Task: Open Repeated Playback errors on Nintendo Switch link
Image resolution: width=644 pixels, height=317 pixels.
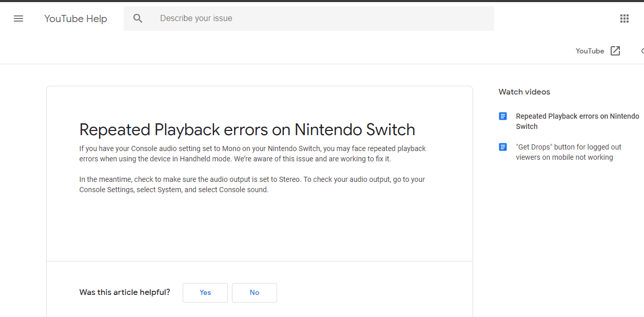Action: click(x=577, y=121)
